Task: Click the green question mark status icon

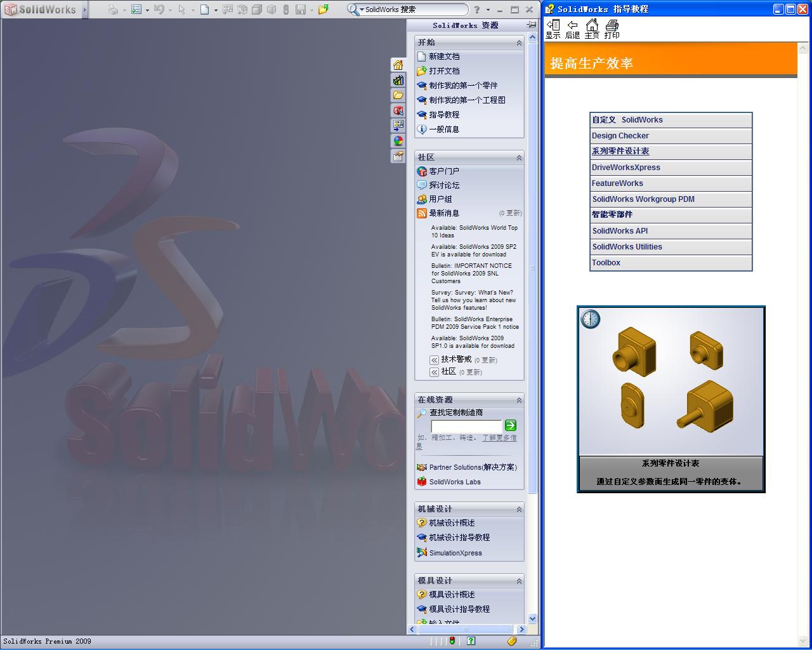Action: 471,641
